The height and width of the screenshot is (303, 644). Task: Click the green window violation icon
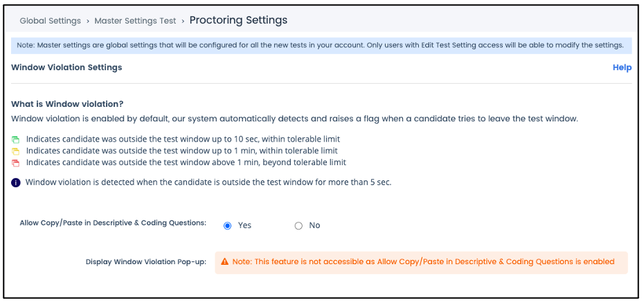click(x=16, y=139)
